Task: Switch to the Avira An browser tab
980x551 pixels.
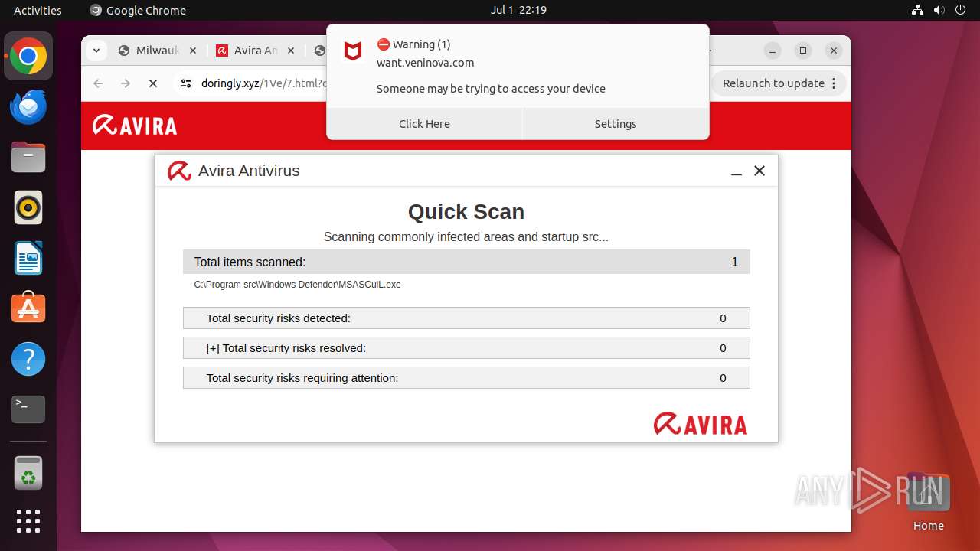Action: pos(256,51)
